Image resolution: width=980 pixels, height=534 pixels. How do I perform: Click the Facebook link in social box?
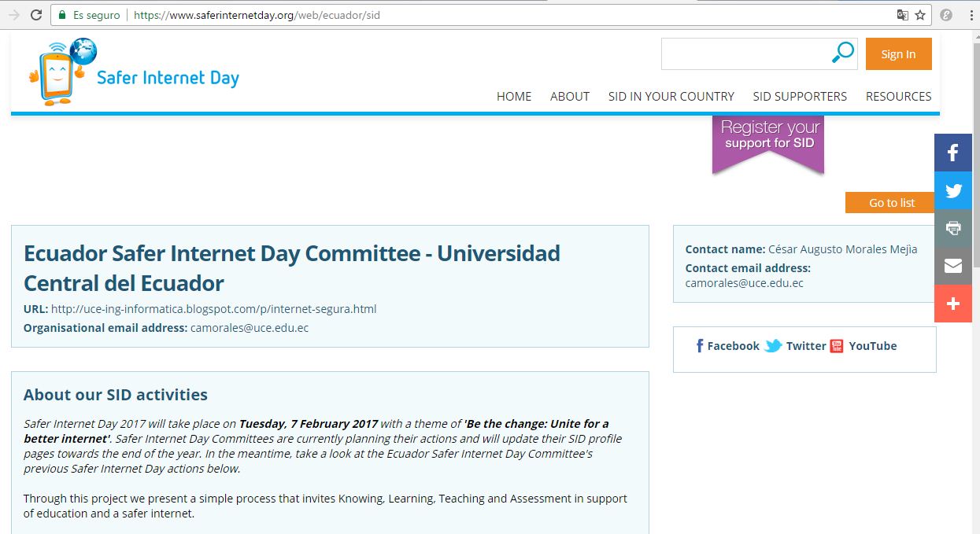pos(727,346)
